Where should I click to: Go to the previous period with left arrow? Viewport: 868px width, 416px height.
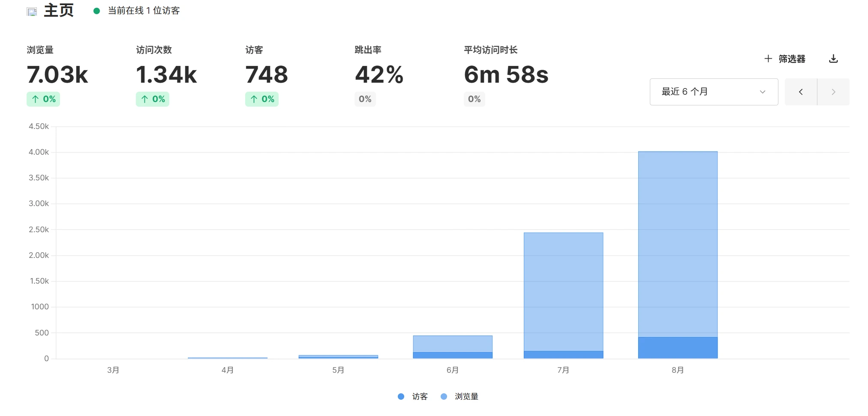(801, 92)
